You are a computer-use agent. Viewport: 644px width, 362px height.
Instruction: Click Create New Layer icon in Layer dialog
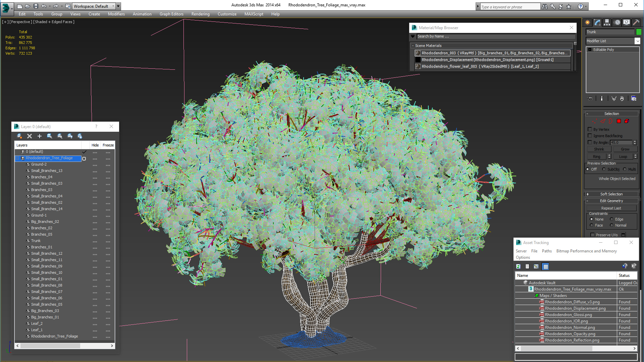pos(19,136)
